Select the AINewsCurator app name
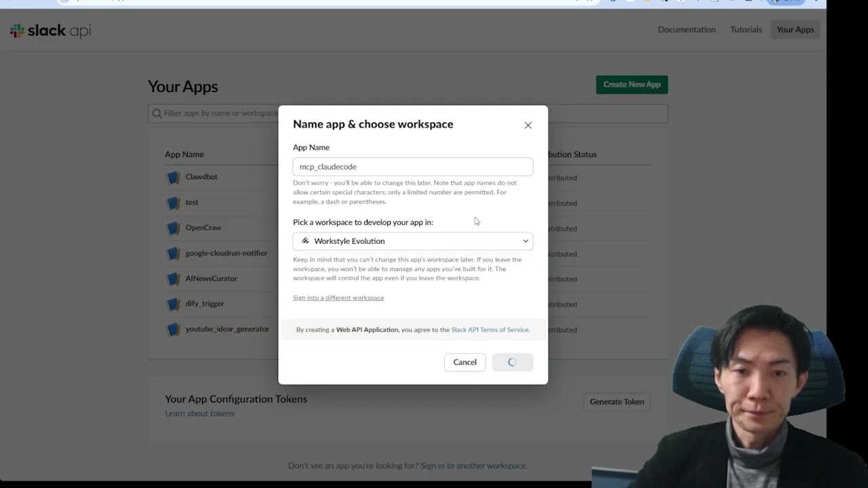Viewport: 868px width, 488px height. point(212,279)
